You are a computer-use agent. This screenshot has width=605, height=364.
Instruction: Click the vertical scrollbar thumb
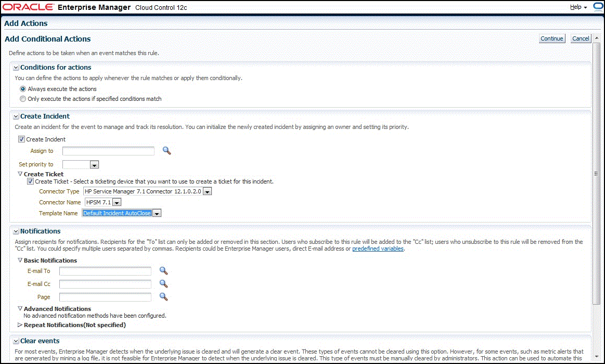click(597, 174)
